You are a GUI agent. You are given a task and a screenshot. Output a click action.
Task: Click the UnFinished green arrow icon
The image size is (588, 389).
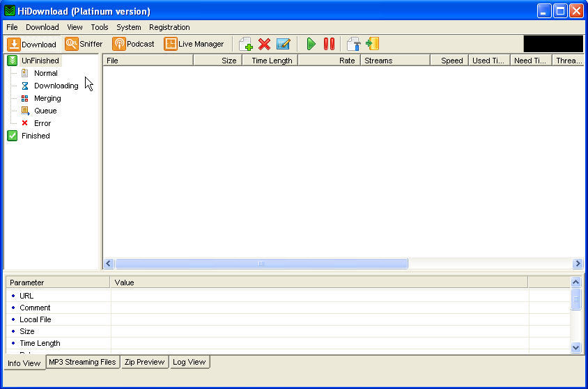point(13,61)
